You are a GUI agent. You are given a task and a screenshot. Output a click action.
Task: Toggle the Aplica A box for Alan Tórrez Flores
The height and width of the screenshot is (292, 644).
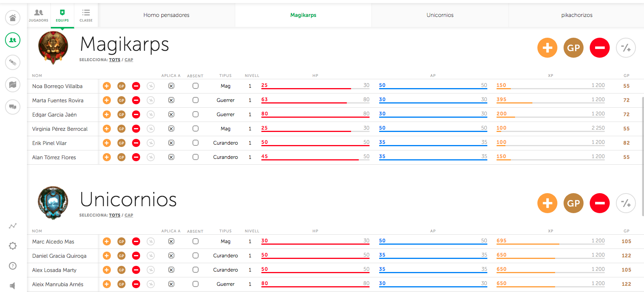(171, 157)
